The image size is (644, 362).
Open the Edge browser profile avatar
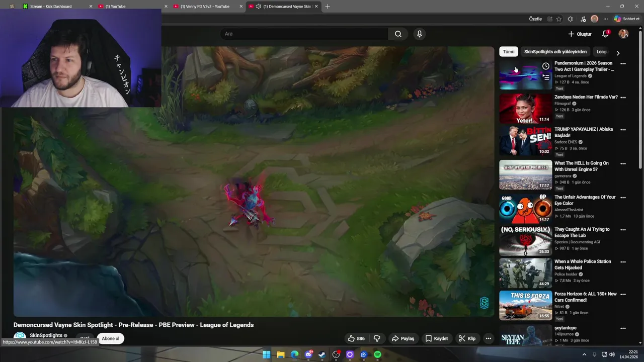[x=595, y=19]
